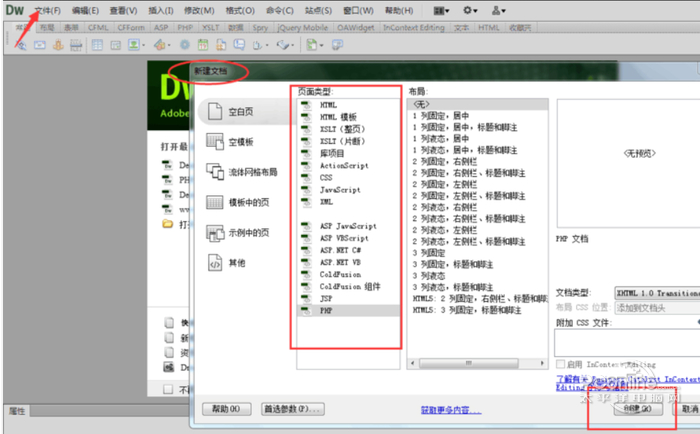Click the Server-Side Include toolbar icon
The height and width of the screenshot is (434, 700).
[x=221, y=45]
